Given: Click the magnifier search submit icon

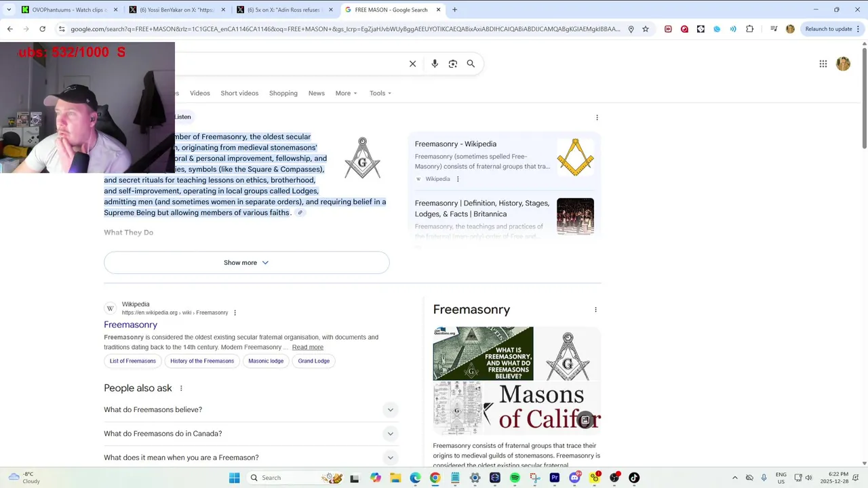Looking at the screenshot, I should pyautogui.click(x=471, y=64).
